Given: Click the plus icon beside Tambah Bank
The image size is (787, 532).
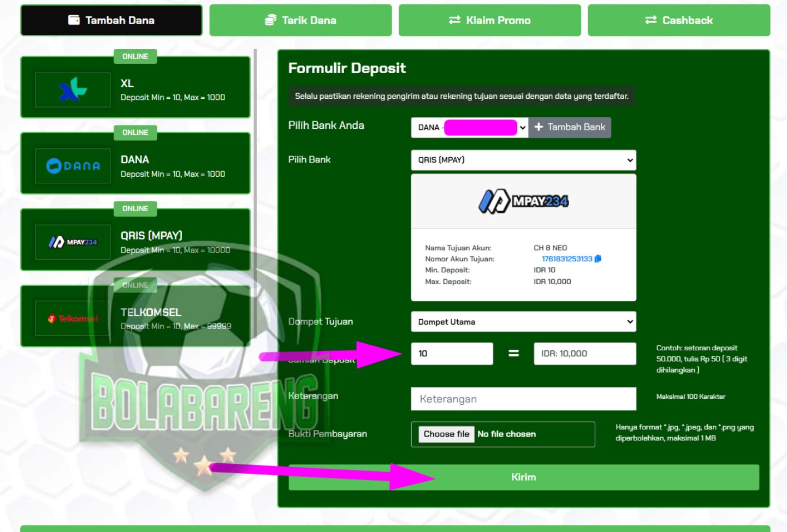Looking at the screenshot, I should coord(539,127).
